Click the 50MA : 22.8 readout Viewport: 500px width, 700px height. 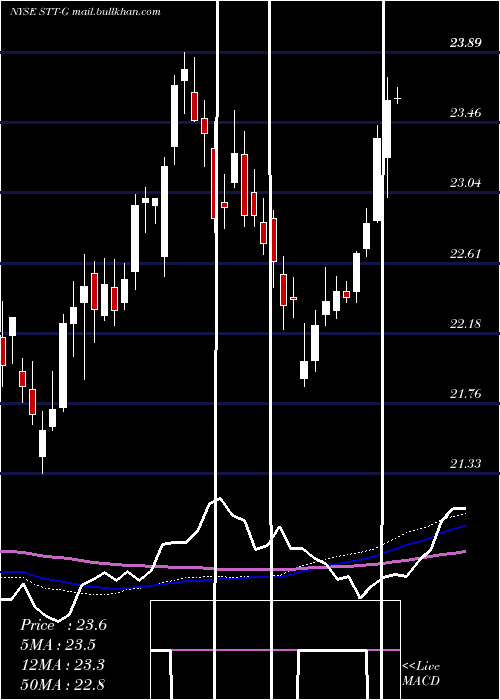62,684
